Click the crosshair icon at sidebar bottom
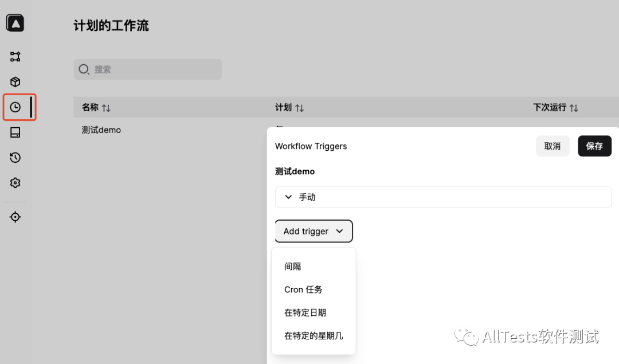 coord(15,217)
